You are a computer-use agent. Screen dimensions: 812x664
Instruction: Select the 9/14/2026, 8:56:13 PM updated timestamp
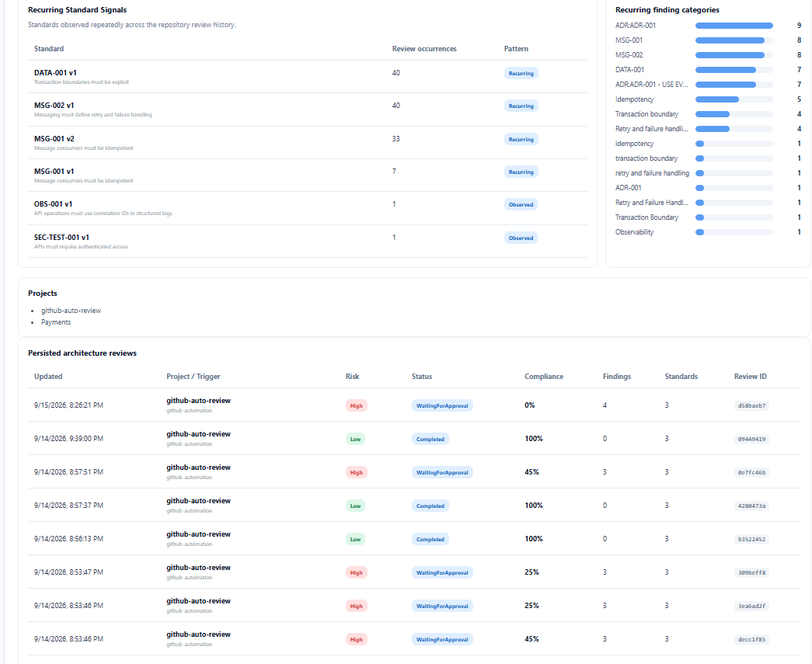pyautogui.click(x=68, y=539)
